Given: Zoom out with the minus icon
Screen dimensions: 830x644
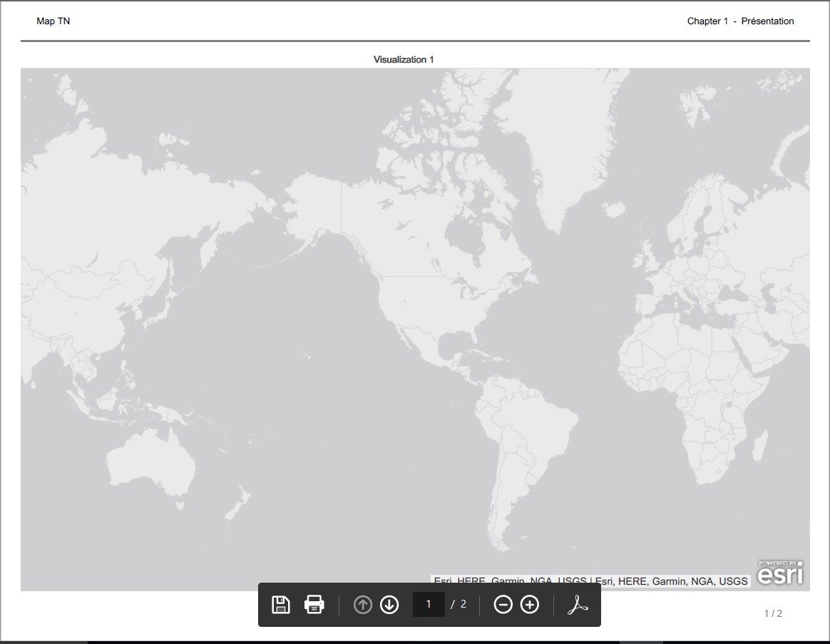Looking at the screenshot, I should [x=503, y=605].
